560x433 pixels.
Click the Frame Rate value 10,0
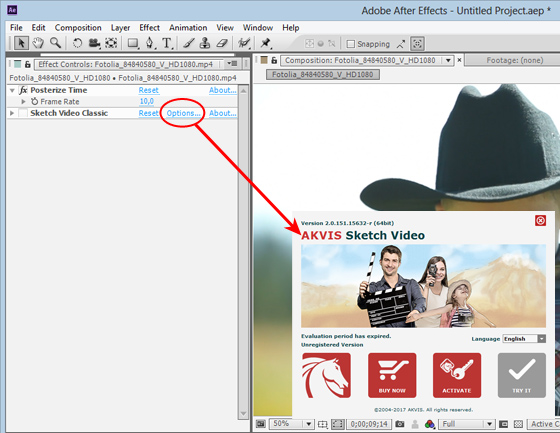[x=146, y=101]
